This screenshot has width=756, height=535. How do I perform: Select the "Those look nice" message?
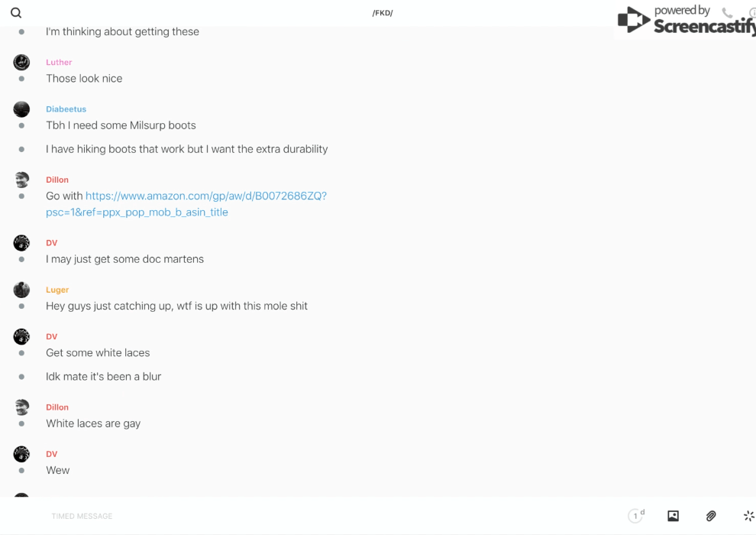tap(84, 79)
